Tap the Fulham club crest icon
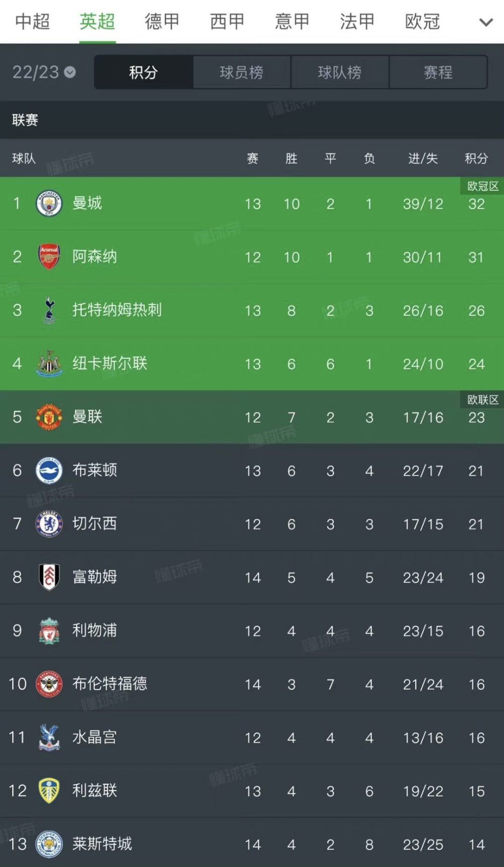The width and height of the screenshot is (504, 867). click(x=49, y=577)
